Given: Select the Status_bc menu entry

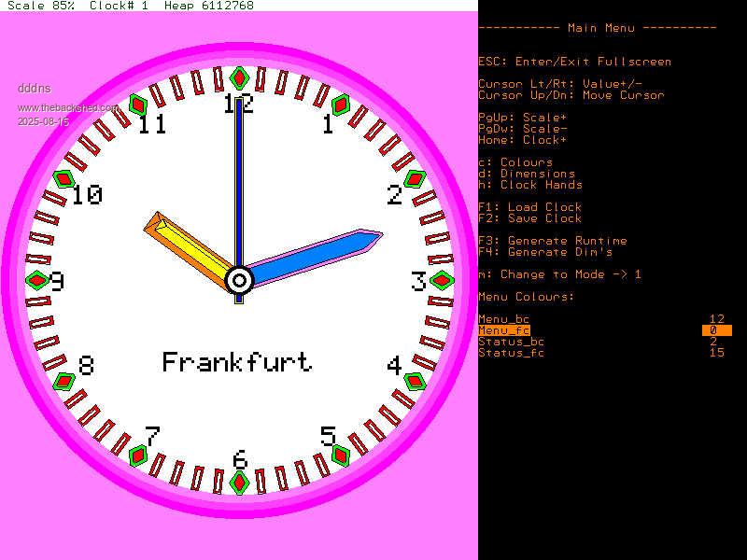Looking at the screenshot, I should click(511, 342).
